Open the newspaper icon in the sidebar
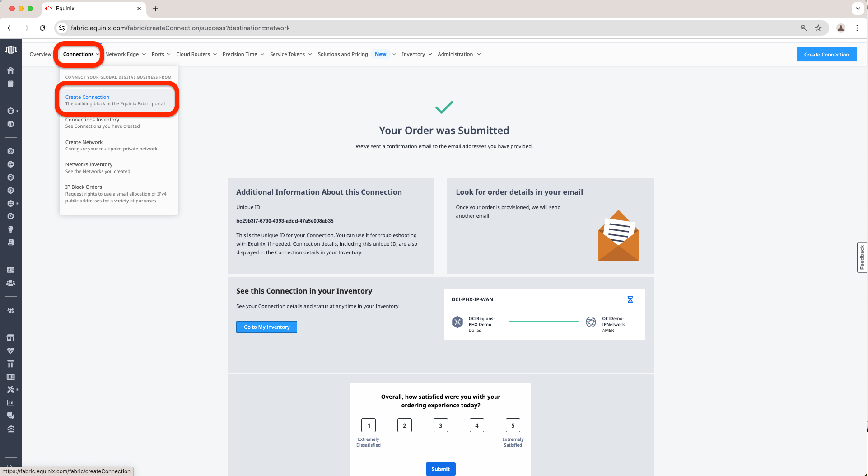This screenshot has width=868, height=476. click(x=11, y=377)
